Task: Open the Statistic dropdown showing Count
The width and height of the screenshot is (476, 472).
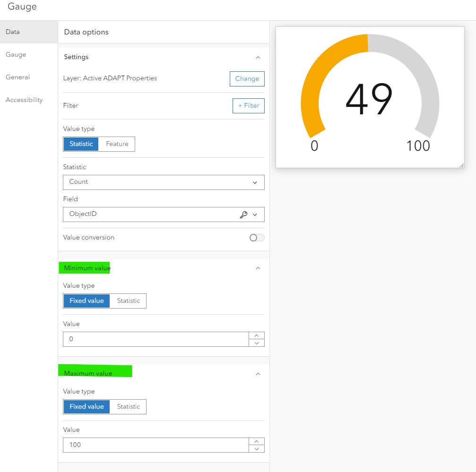Action: point(164,182)
